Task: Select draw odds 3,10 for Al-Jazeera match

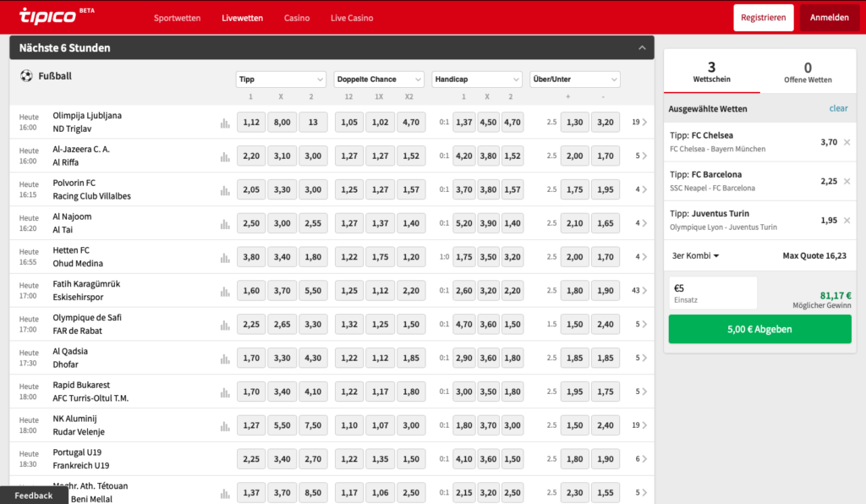Action: (x=282, y=156)
